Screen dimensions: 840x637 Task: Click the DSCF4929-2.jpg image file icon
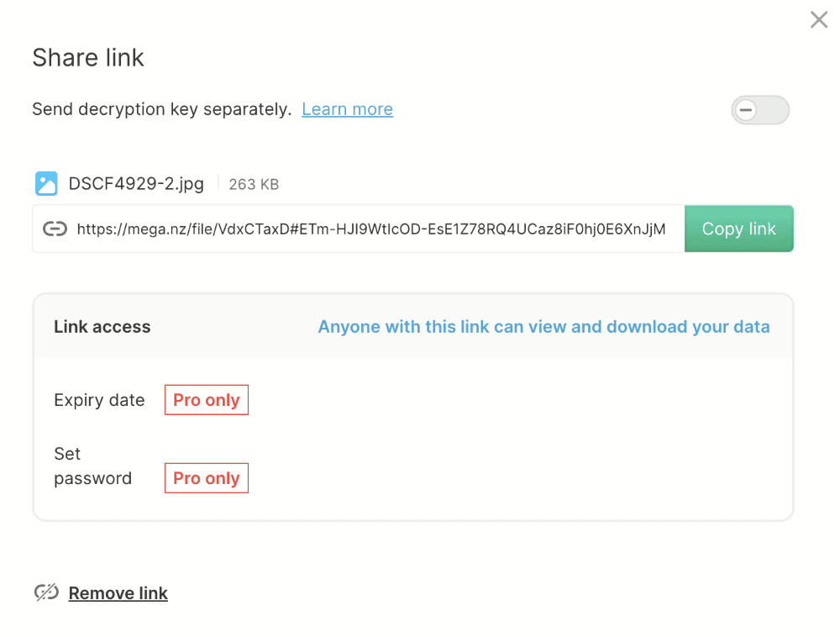coord(46,184)
